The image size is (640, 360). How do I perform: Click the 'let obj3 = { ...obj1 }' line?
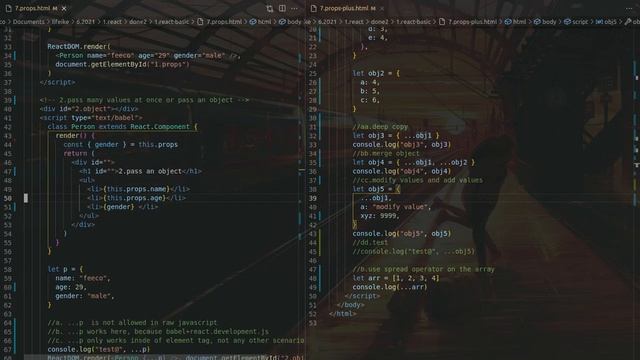click(396, 136)
